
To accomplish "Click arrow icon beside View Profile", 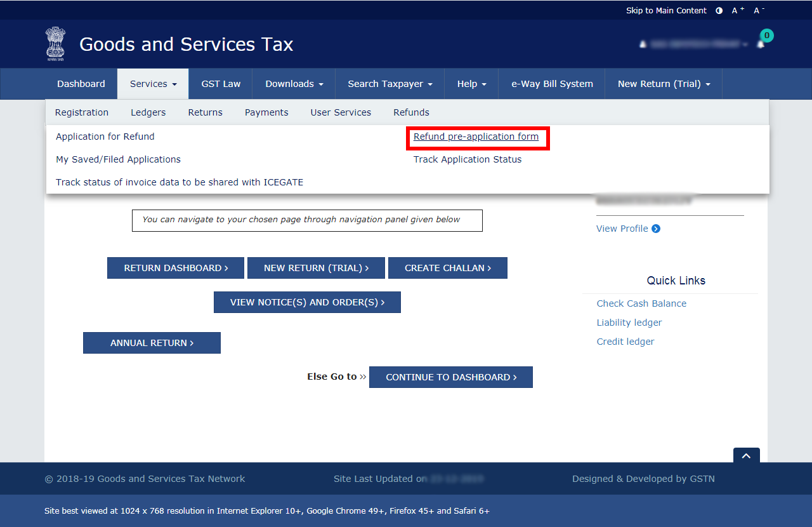I will point(656,229).
